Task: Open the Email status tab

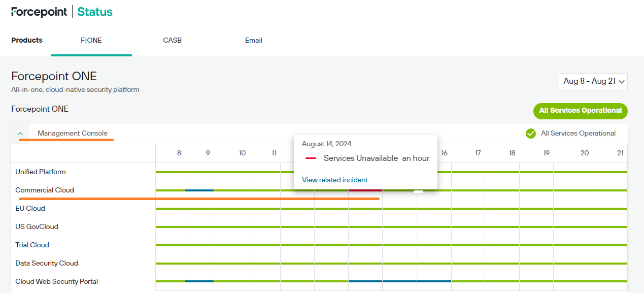Action: click(x=254, y=40)
